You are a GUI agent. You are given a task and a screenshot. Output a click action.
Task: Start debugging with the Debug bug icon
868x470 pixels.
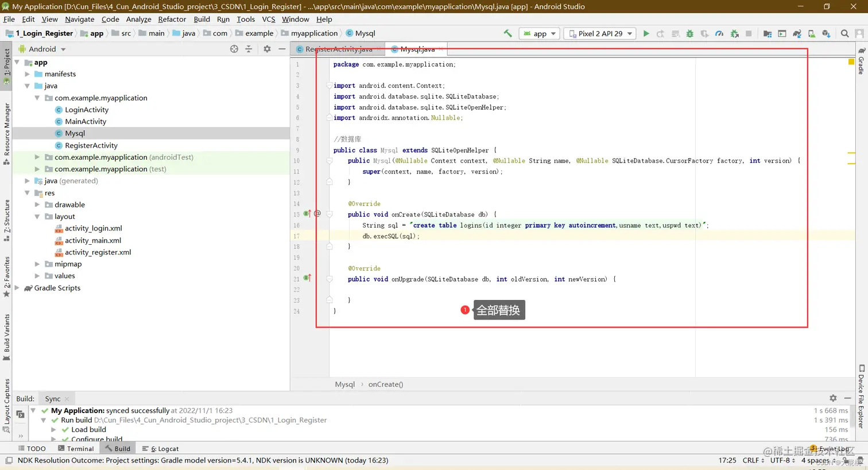690,33
